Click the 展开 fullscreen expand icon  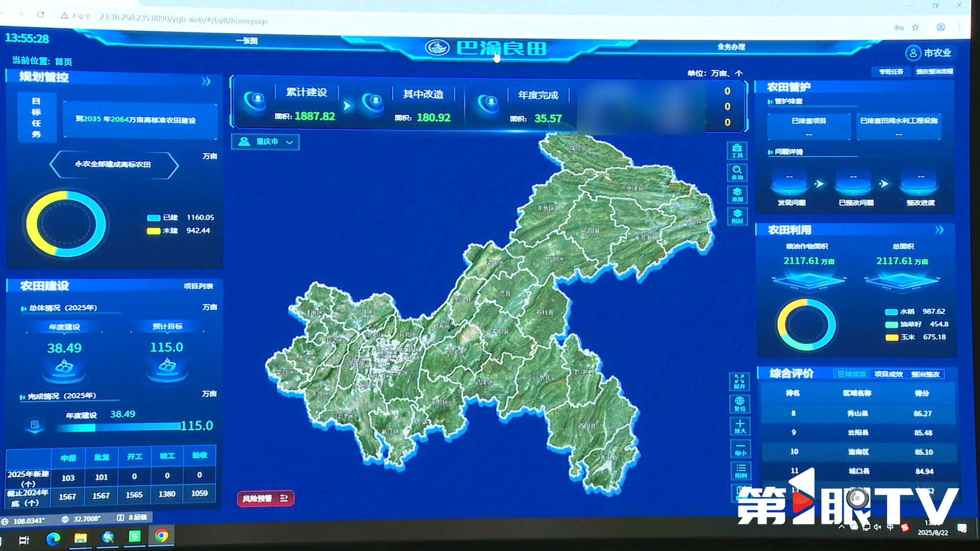click(x=739, y=381)
